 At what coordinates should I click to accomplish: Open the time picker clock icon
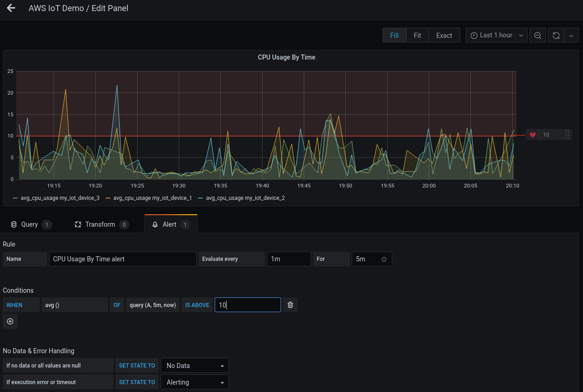(474, 35)
